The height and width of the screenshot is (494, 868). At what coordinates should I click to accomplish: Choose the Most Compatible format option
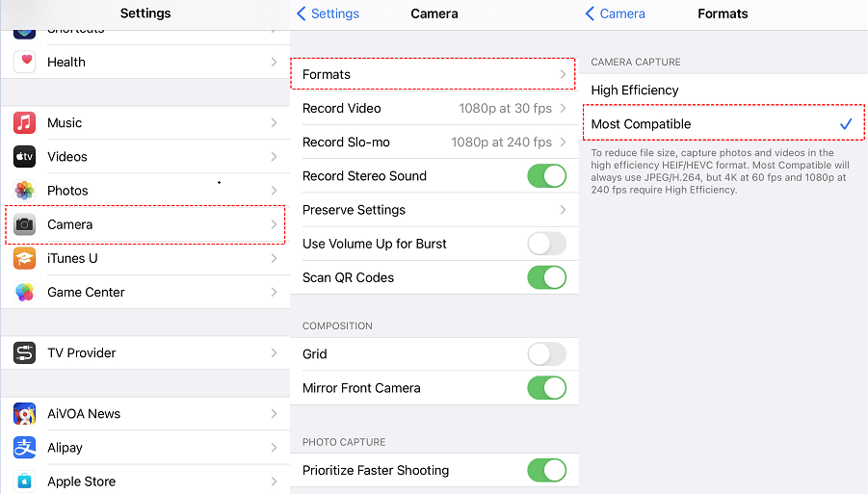click(x=641, y=124)
